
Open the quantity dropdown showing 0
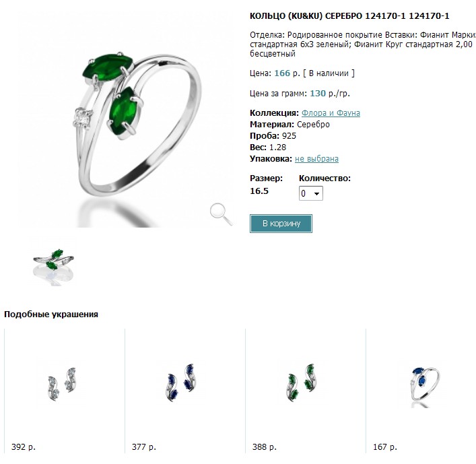click(311, 193)
